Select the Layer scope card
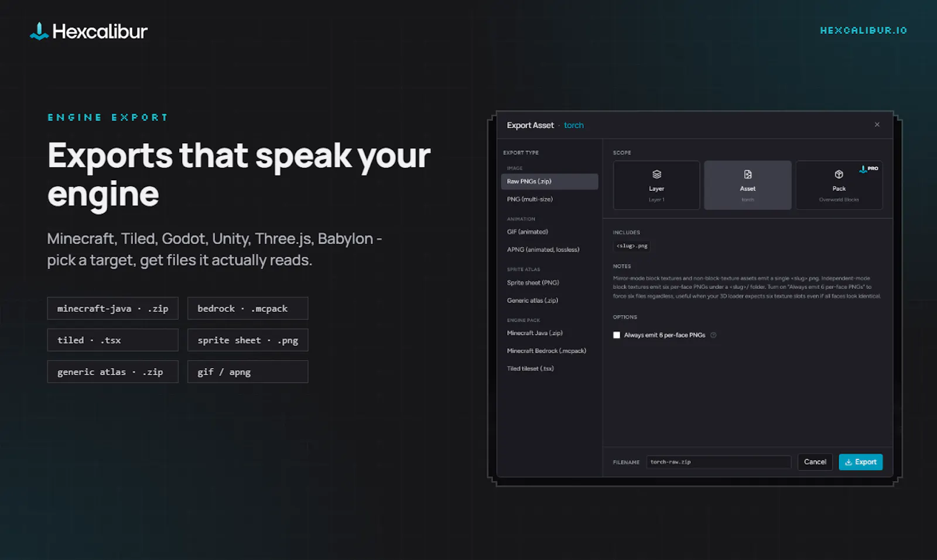 point(656,185)
